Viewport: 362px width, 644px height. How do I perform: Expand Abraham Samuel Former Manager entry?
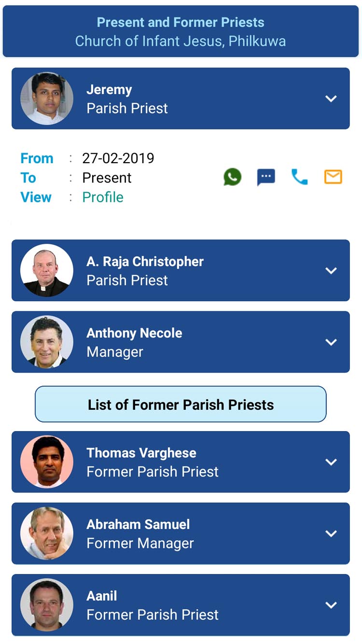coord(331,533)
